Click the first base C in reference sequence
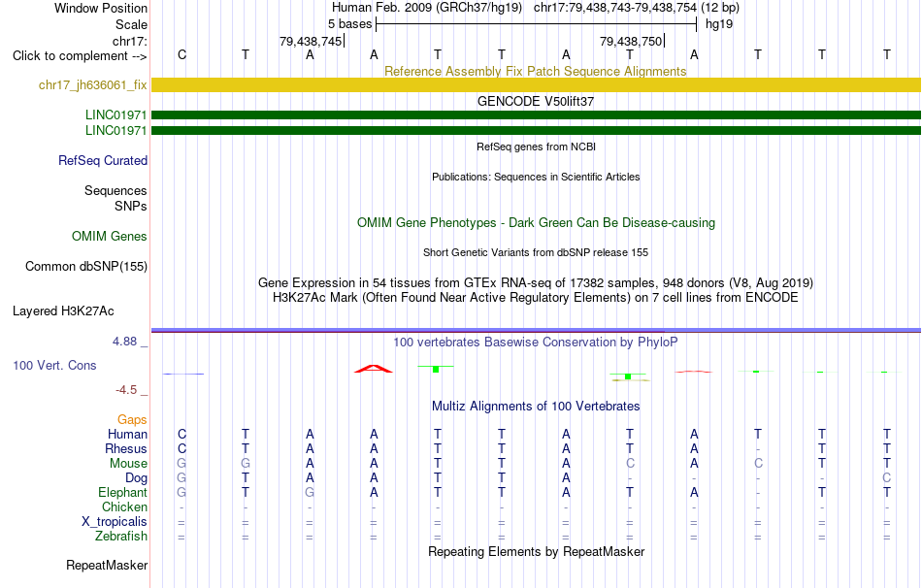This screenshot has width=922, height=588. 181,54
